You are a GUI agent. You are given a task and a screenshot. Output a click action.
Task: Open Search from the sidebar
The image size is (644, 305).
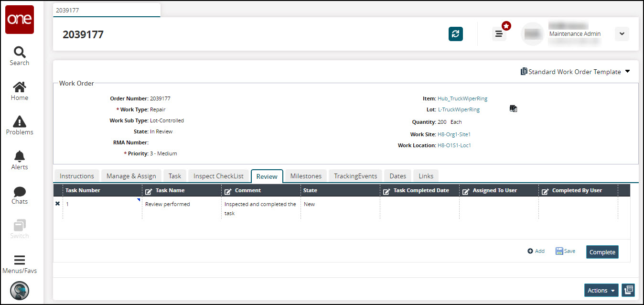coord(20,56)
